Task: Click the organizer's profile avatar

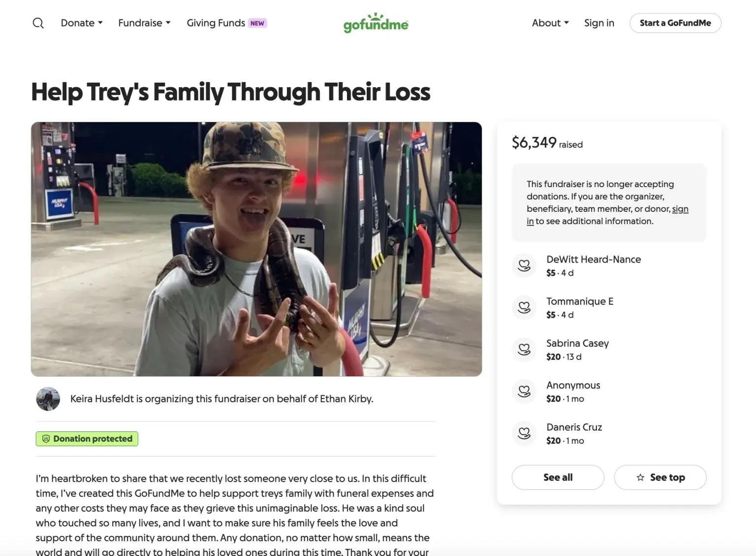Action: click(48, 399)
